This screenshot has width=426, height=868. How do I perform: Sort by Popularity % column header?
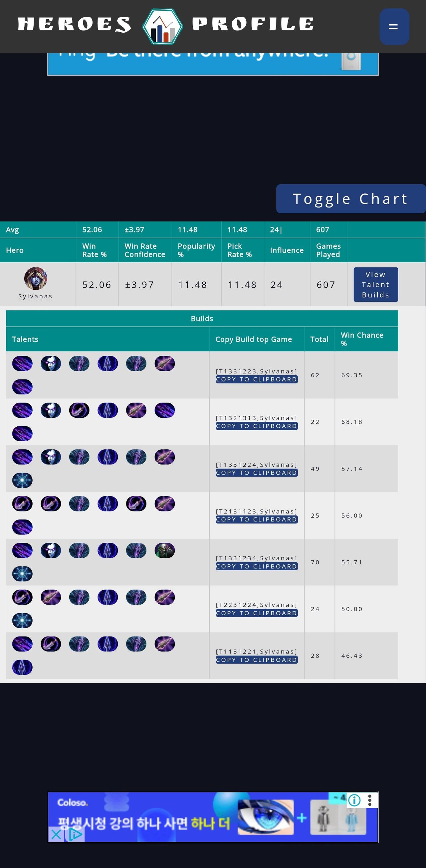[196, 250]
